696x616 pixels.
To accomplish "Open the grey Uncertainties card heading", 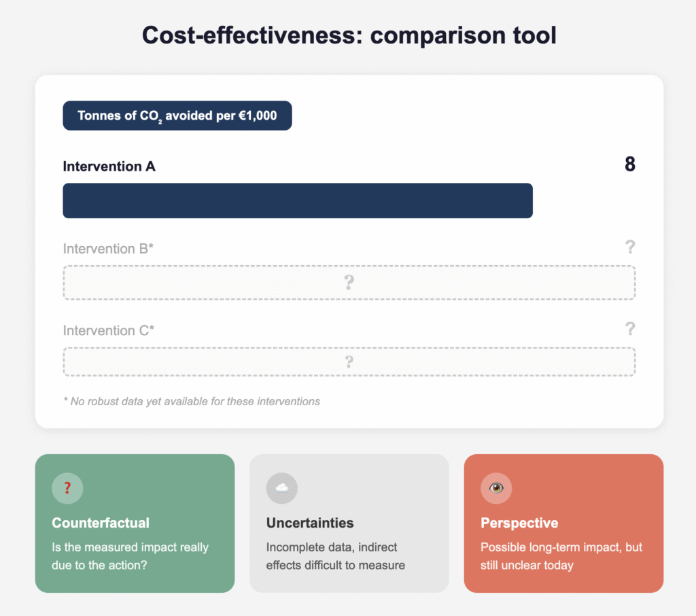I will [310, 523].
